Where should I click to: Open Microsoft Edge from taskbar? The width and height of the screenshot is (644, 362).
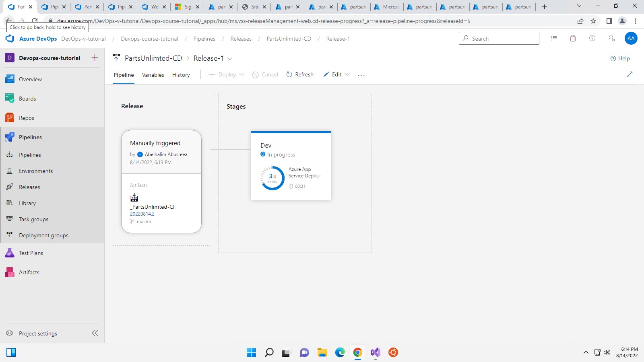340,352
